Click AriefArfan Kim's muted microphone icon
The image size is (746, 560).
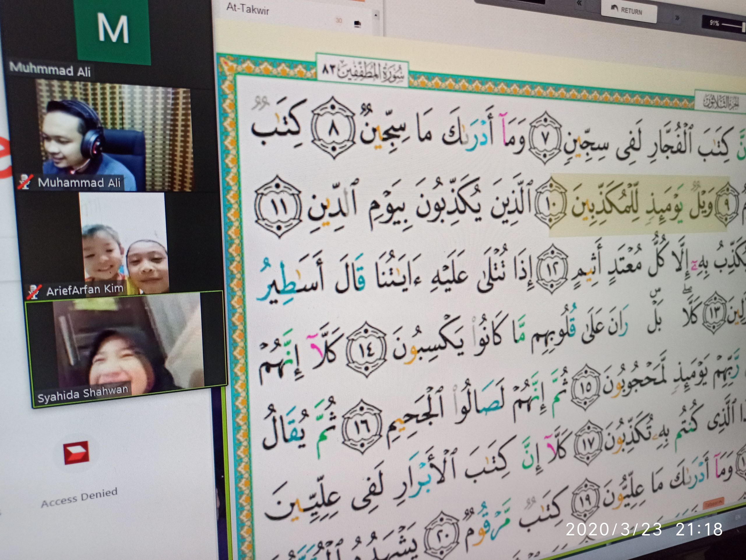[34, 291]
